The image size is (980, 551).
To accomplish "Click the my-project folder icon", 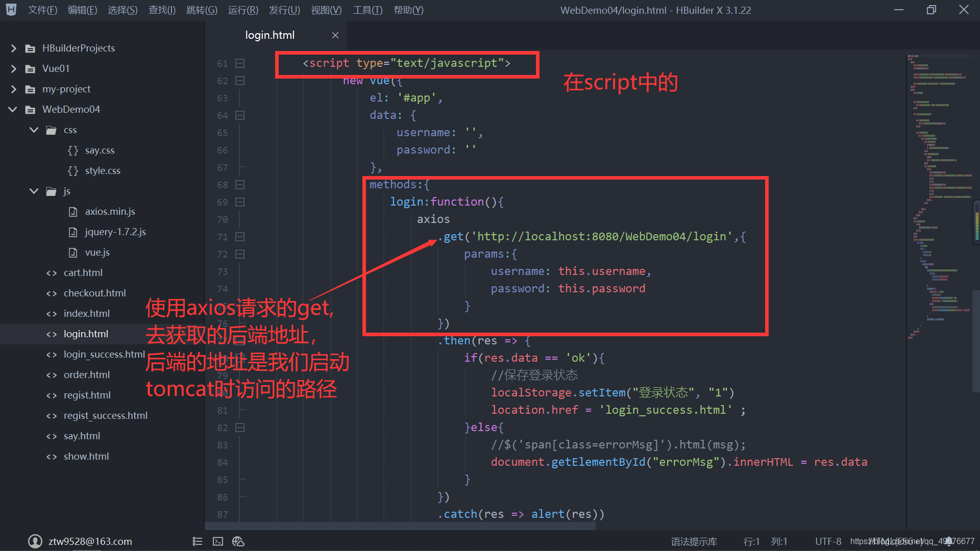I will [x=31, y=89].
